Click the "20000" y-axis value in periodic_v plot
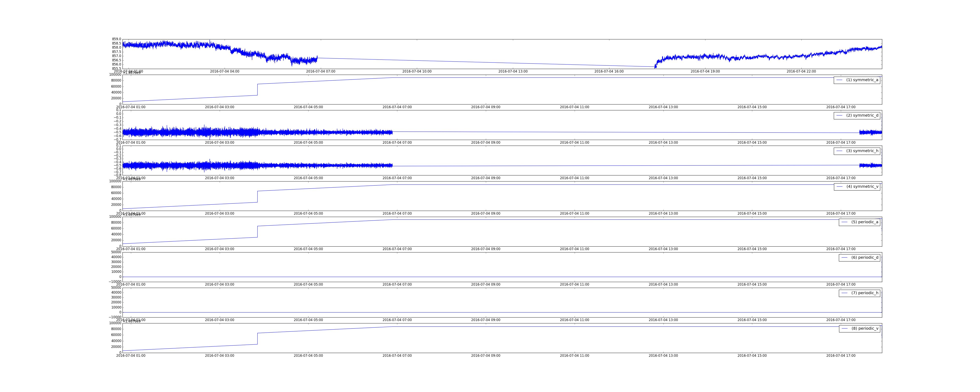 tap(116, 347)
